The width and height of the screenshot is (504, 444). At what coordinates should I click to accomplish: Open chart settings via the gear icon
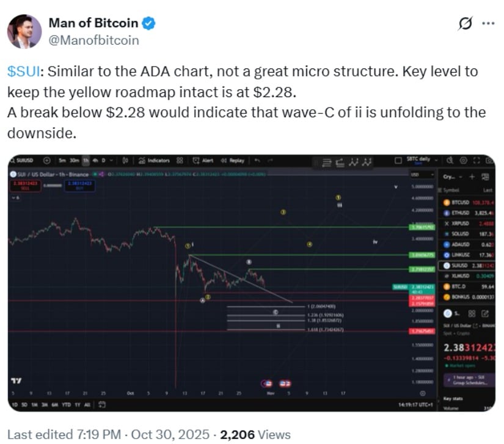pos(462,161)
